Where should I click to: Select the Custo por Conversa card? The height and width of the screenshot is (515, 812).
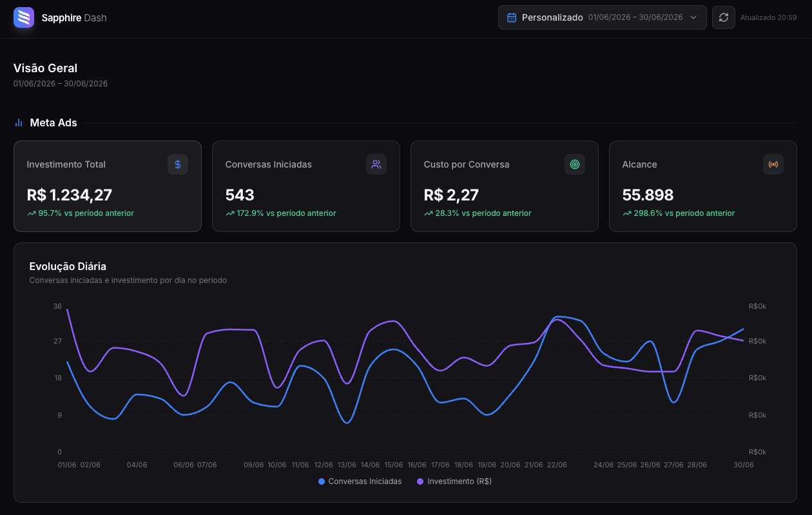(x=505, y=186)
